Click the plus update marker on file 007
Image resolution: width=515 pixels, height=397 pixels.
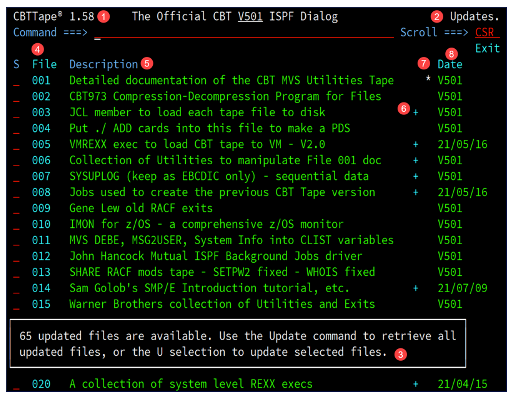click(x=416, y=177)
